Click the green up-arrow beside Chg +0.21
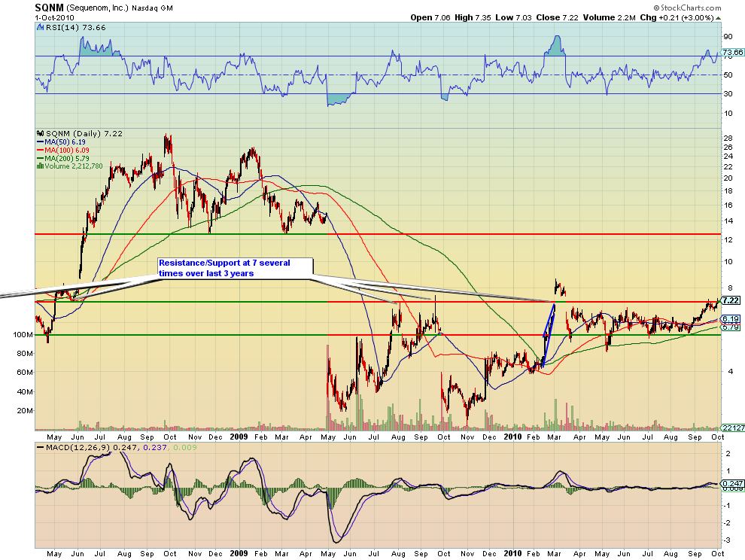 coord(719,18)
